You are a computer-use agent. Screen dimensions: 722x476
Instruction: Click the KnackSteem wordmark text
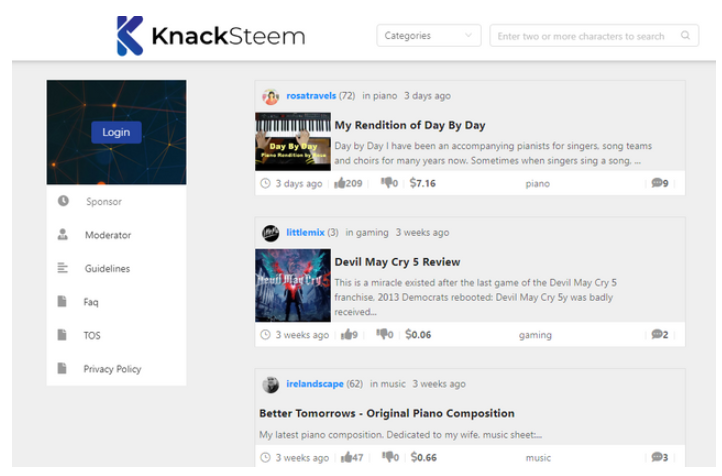[x=228, y=36]
